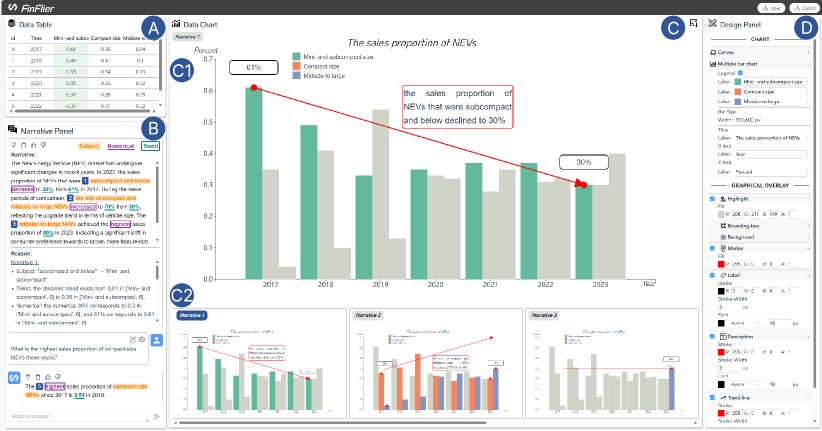Click the refresh icon in the user question bubble

click(142, 340)
